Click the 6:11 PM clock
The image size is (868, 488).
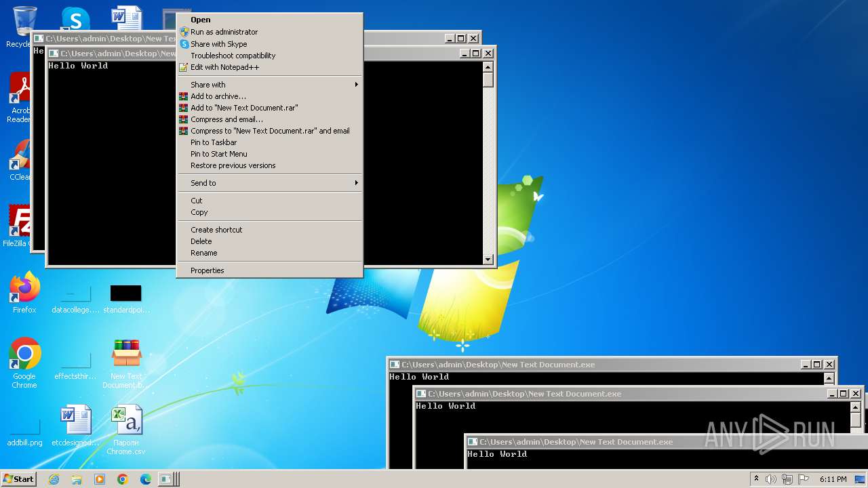pos(833,479)
